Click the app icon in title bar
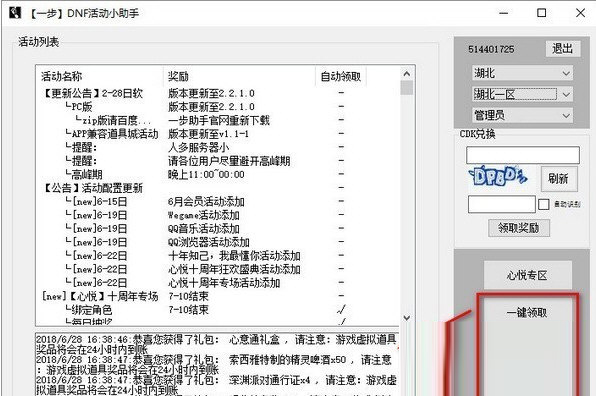The image size is (596, 396). click(x=15, y=13)
